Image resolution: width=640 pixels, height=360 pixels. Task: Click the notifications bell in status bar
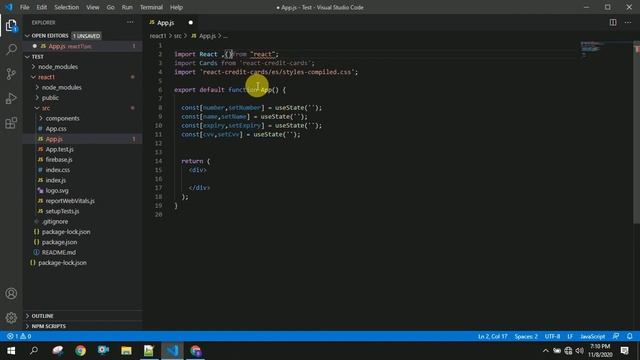(x=629, y=336)
